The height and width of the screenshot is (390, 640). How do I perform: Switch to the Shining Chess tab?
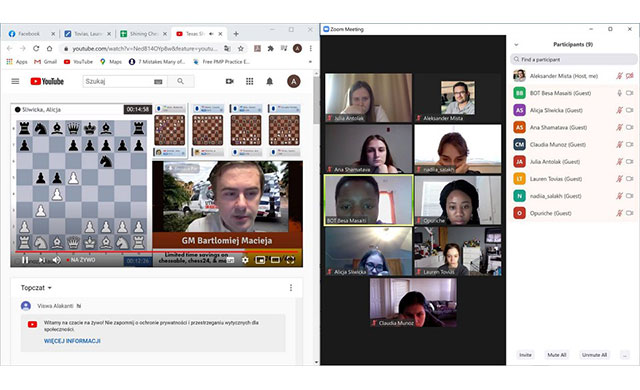click(143, 34)
